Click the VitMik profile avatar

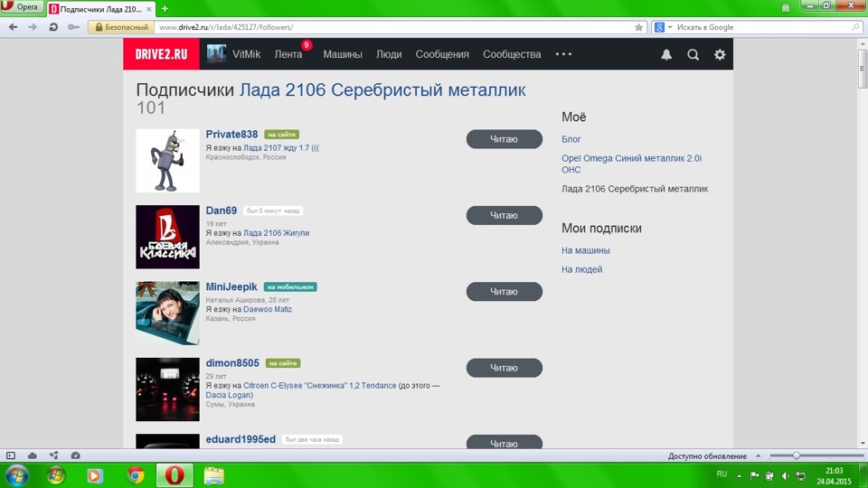tap(216, 54)
